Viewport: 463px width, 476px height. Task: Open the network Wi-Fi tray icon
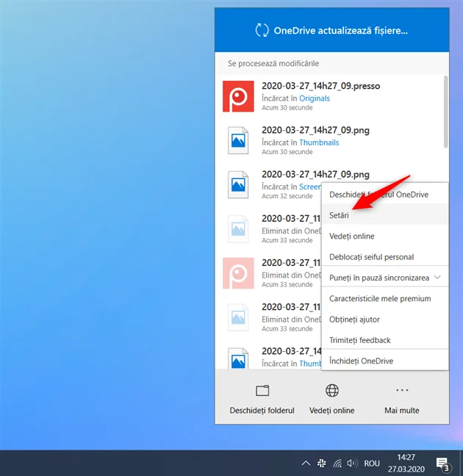pyautogui.click(x=337, y=464)
